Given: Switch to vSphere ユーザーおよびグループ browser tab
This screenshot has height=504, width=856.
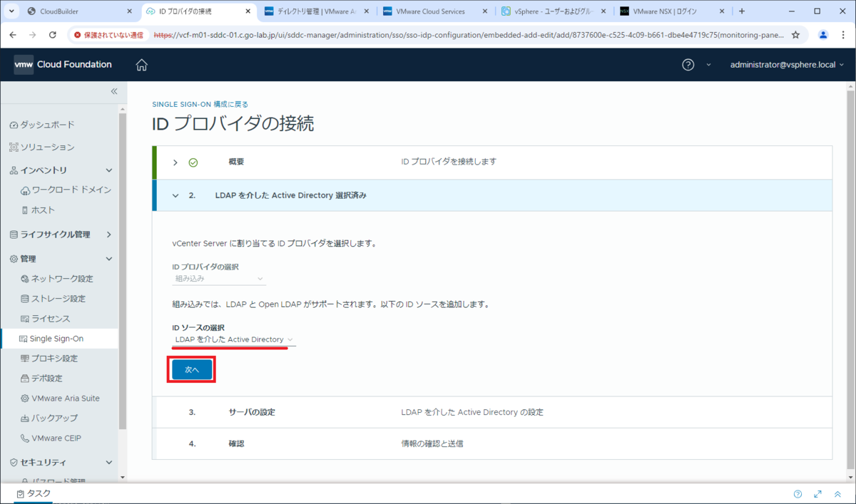Looking at the screenshot, I should [x=554, y=11].
